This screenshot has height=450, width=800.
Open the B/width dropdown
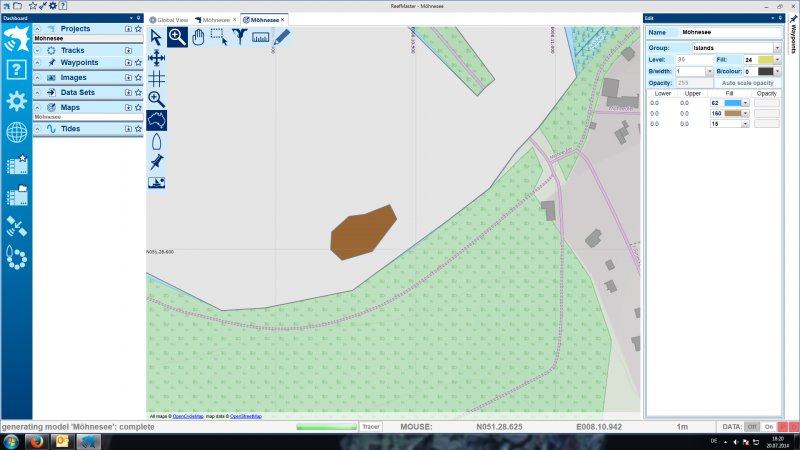click(x=694, y=72)
